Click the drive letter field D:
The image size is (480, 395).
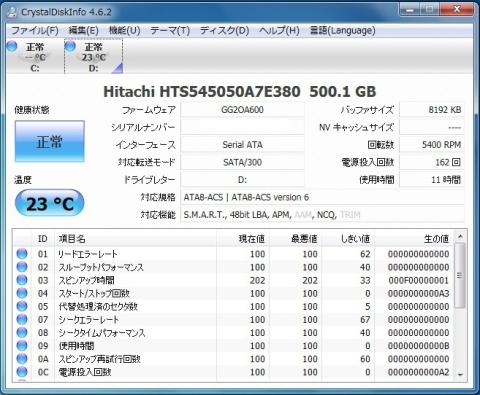click(242, 180)
